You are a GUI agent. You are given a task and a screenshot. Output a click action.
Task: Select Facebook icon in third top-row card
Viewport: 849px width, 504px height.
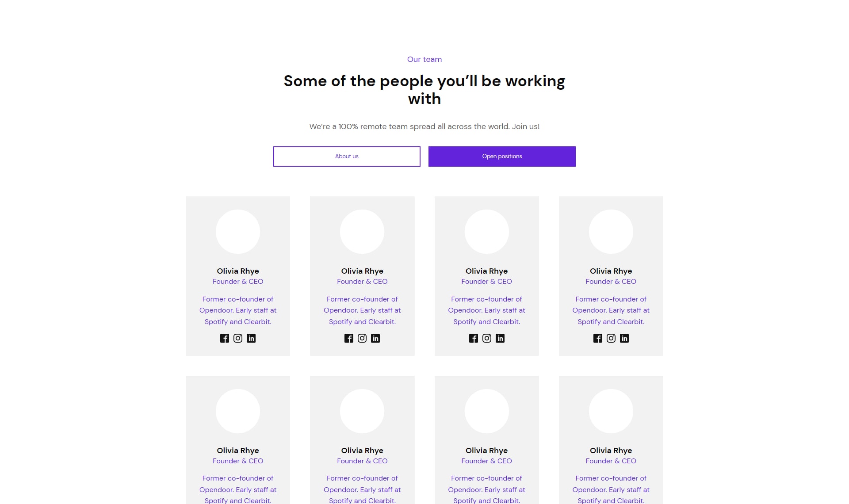coord(474,338)
